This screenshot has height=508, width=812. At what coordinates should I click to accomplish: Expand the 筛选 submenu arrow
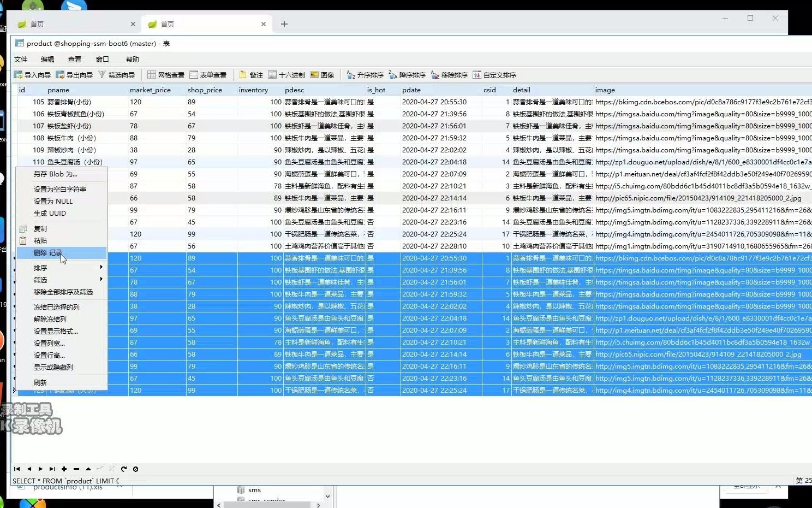point(101,279)
